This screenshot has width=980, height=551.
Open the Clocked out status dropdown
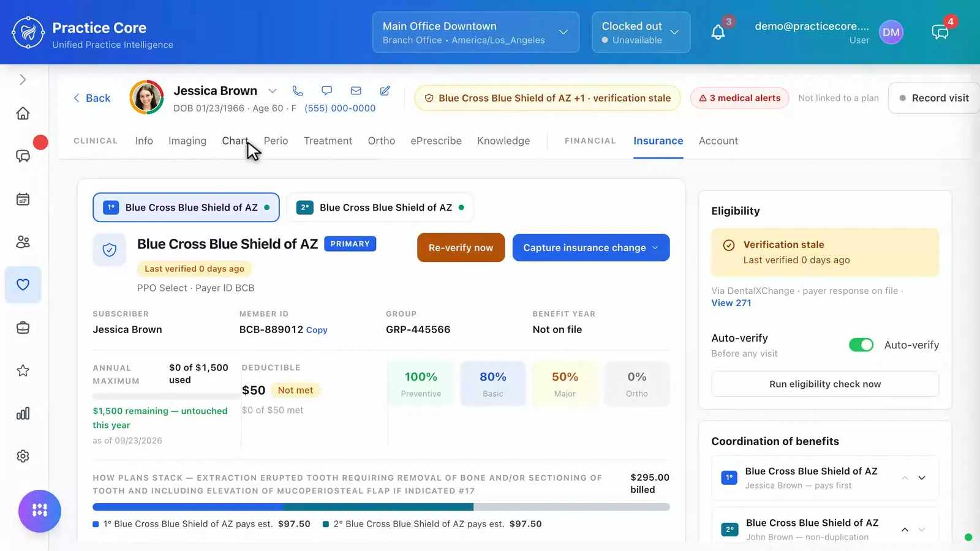tap(641, 32)
